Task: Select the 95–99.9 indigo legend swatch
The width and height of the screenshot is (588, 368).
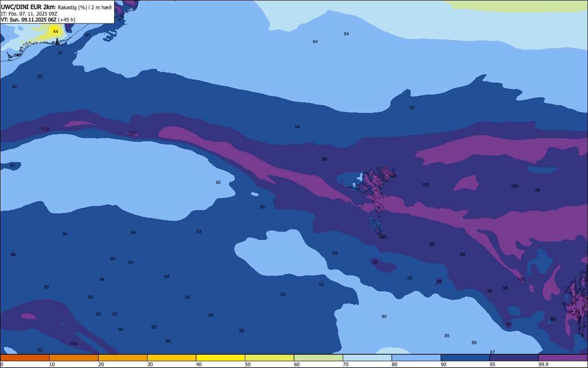Action: click(514, 357)
